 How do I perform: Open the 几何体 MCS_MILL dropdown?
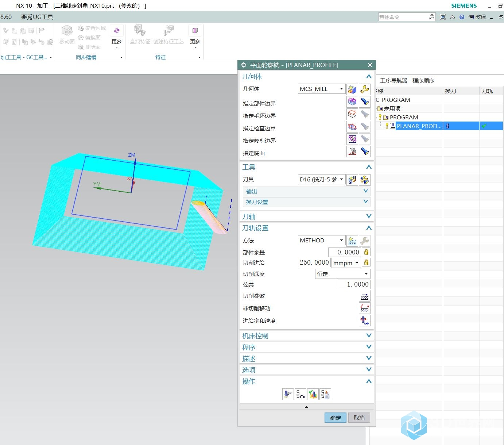[322, 89]
